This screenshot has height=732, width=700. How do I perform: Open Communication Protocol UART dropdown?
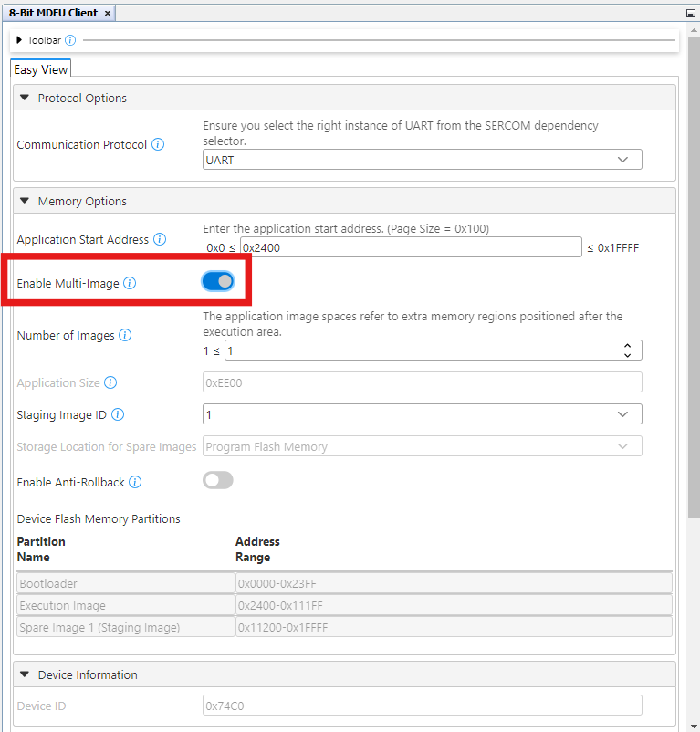pyautogui.click(x=422, y=160)
